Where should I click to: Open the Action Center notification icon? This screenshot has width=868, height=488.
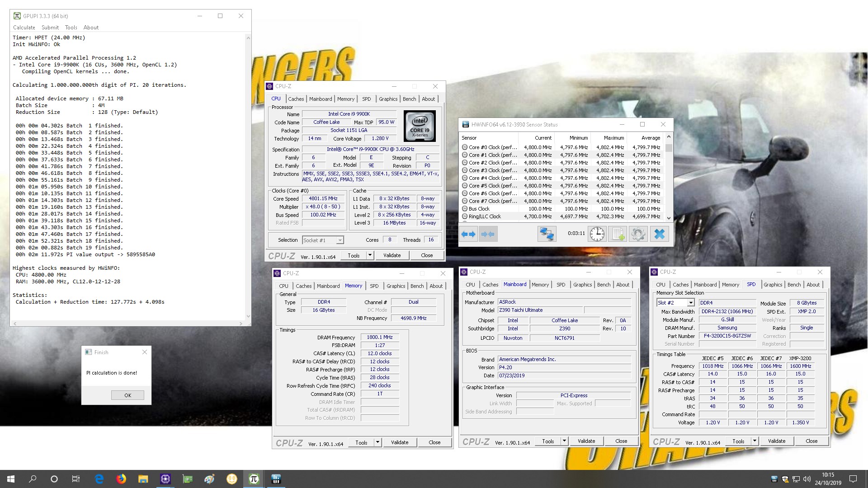853,479
